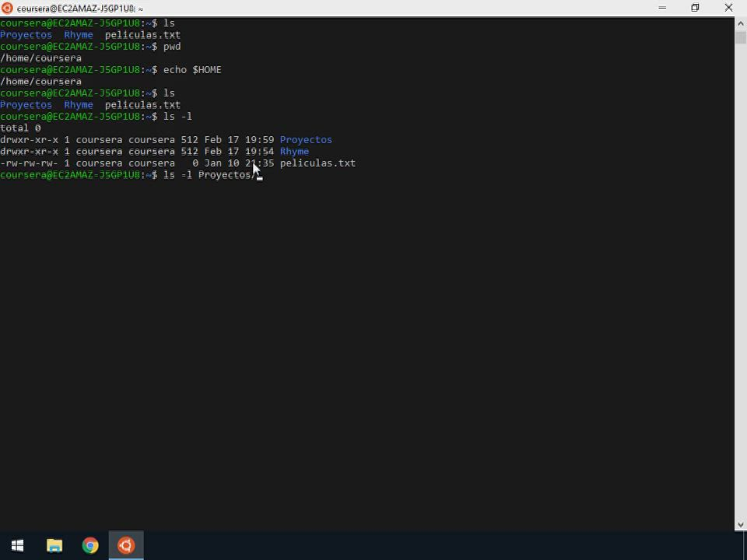
Task: Click the Ubuntu icon in the title bar
Action: coord(7,8)
